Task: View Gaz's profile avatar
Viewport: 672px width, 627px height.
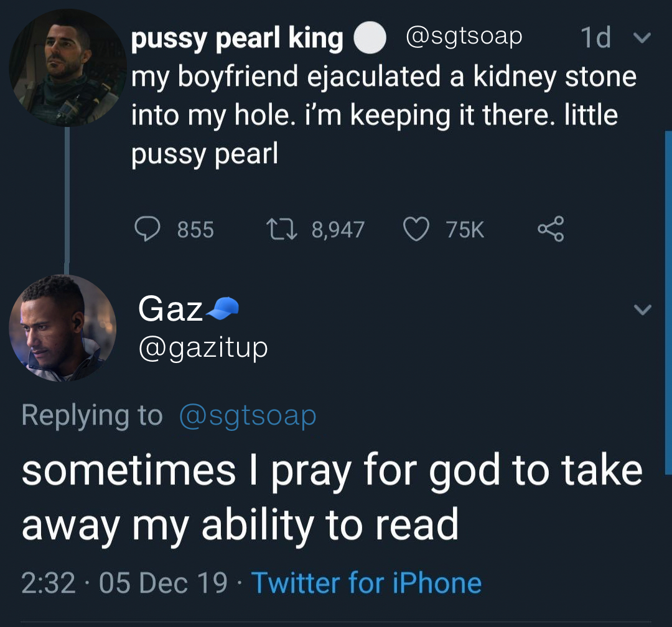Action: [62, 328]
